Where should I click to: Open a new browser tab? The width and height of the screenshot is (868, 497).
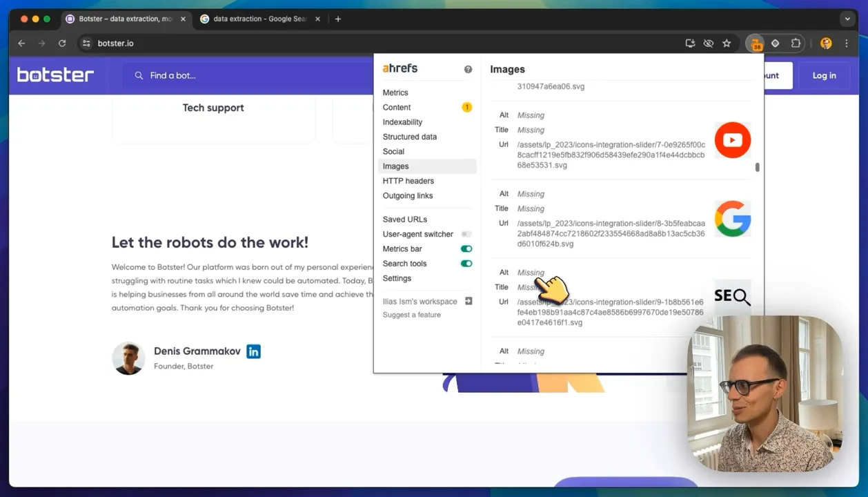pos(338,19)
